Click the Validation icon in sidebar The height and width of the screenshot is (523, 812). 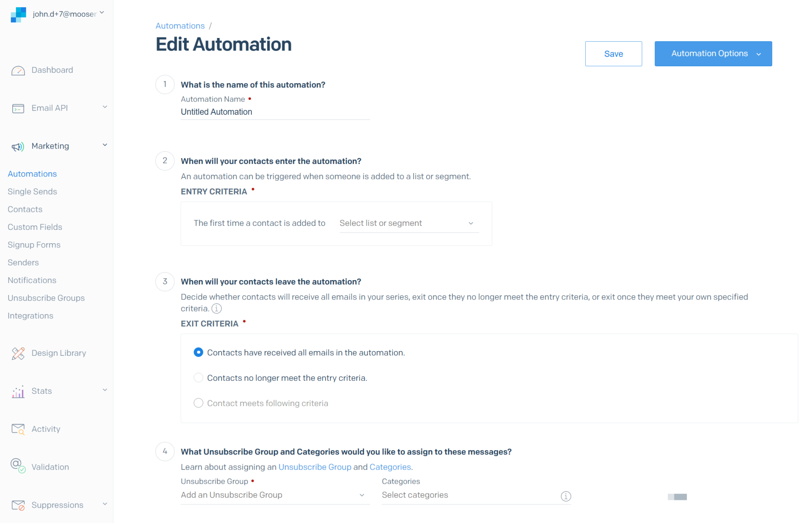point(18,466)
